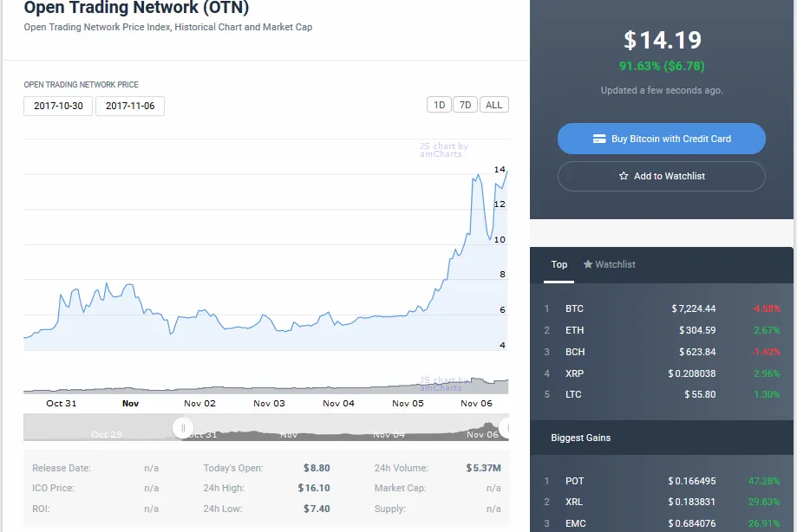
Task: Click the BTC price $7,224.44
Action: click(x=693, y=308)
